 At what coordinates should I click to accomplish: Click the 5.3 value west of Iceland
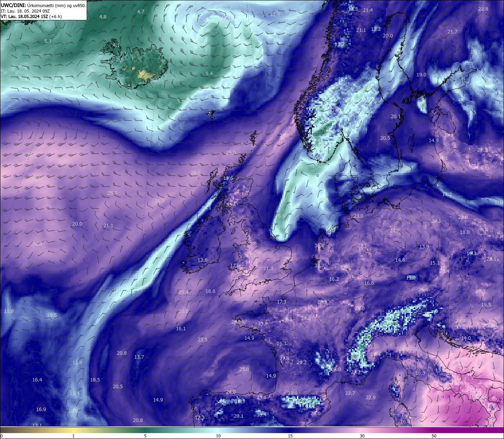[48, 41]
